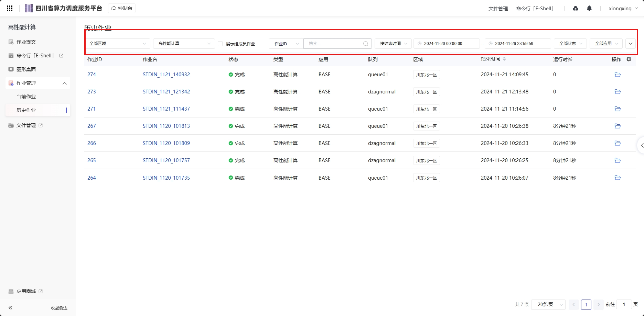Click the 运行时长 column header
644x316 pixels.
[x=563, y=59]
